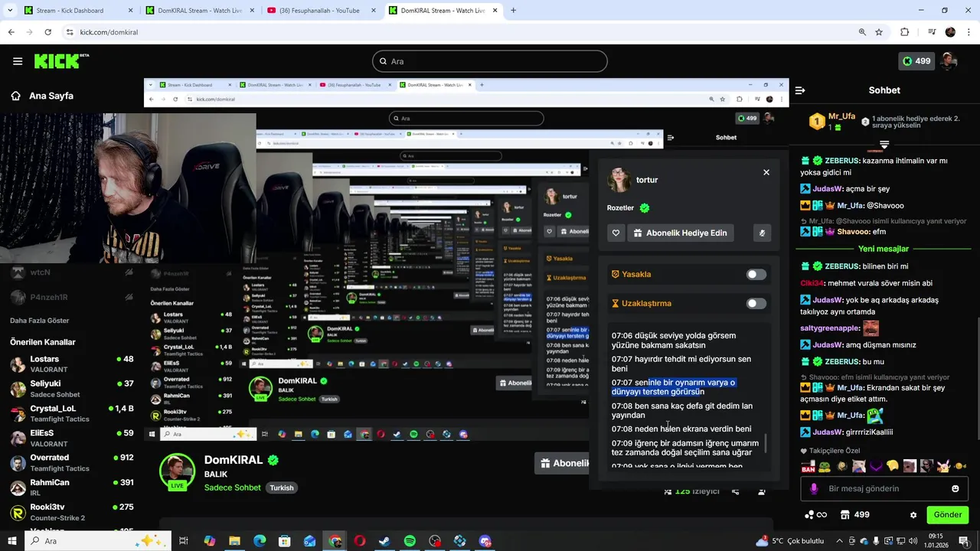Image resolution: width=980 pixels, height=551 pixels.
Task: Open the browser tab search dropdown arrow
Action: tap(9, 11)
